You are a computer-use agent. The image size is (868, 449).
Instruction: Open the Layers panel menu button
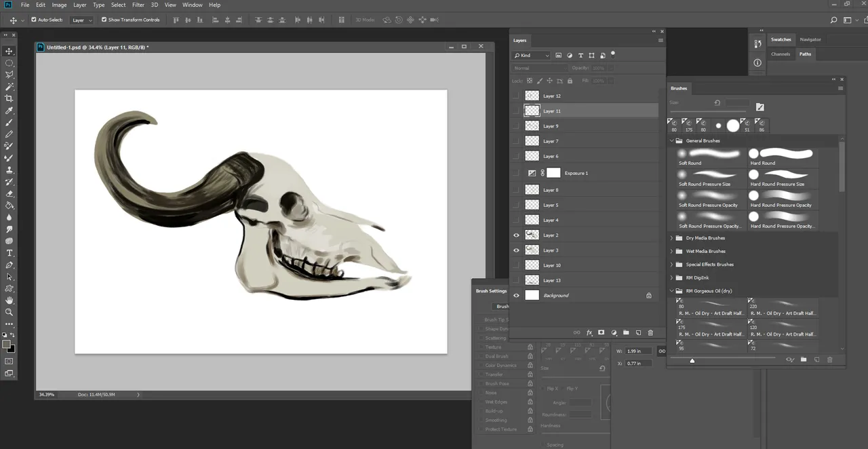pos(661,41)
